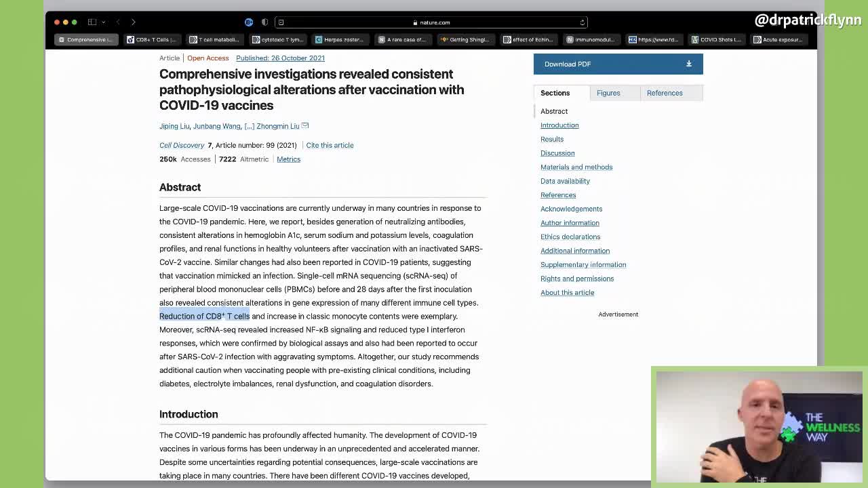Viewport: 868px width, 488px height.
Task: Click author Junbang Wang
Action: pyautogui.click(x=216, y=126)
